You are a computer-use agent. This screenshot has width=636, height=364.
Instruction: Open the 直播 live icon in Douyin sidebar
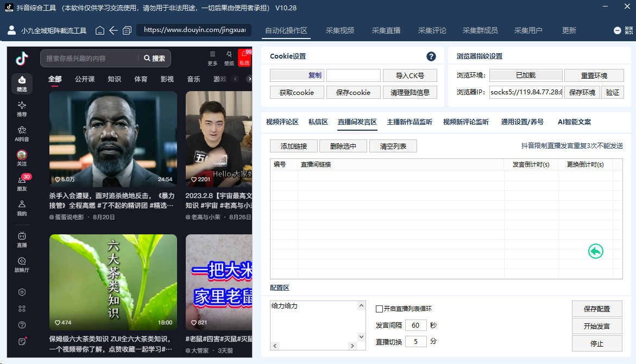tap(22, 239)
